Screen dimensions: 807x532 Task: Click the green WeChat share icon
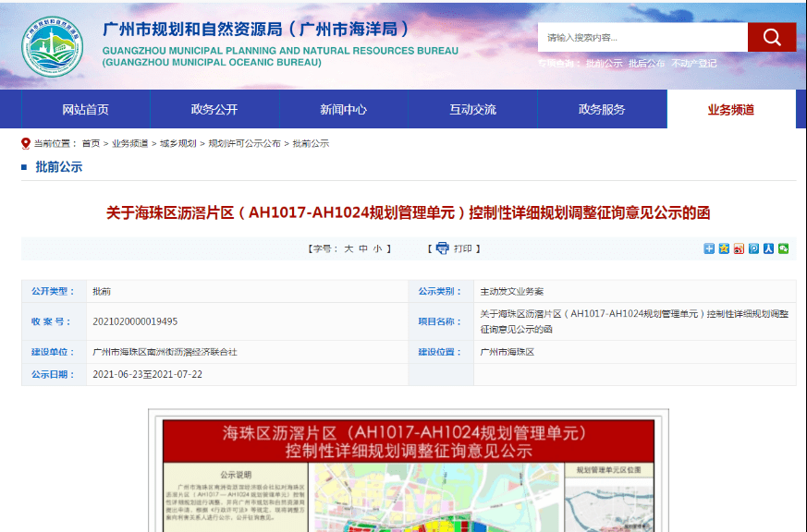pyautogui.click(x=784, y=248)
